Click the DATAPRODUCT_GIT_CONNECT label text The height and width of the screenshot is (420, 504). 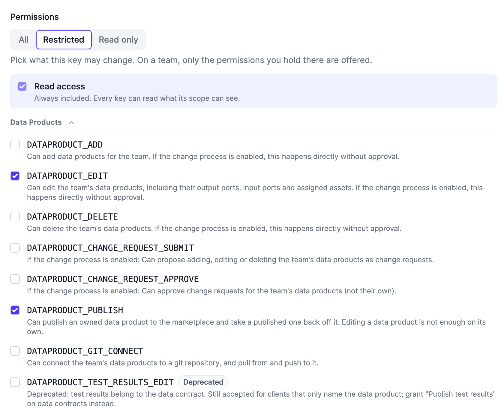(85, 351)
